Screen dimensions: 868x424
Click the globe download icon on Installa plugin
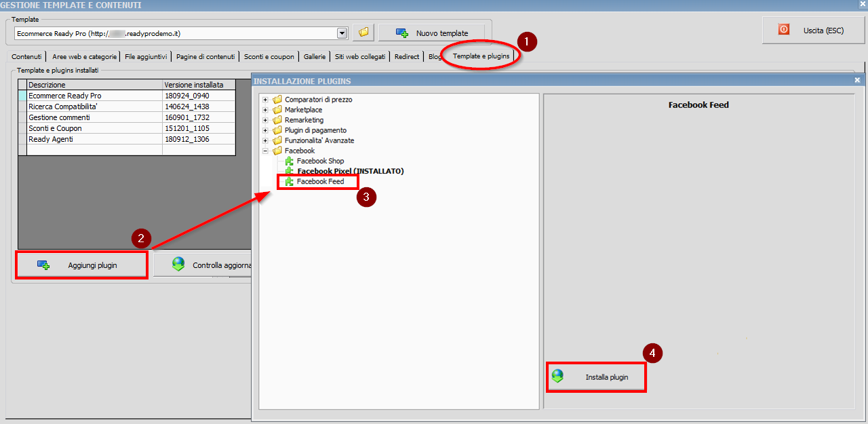(x=557, y=377)
